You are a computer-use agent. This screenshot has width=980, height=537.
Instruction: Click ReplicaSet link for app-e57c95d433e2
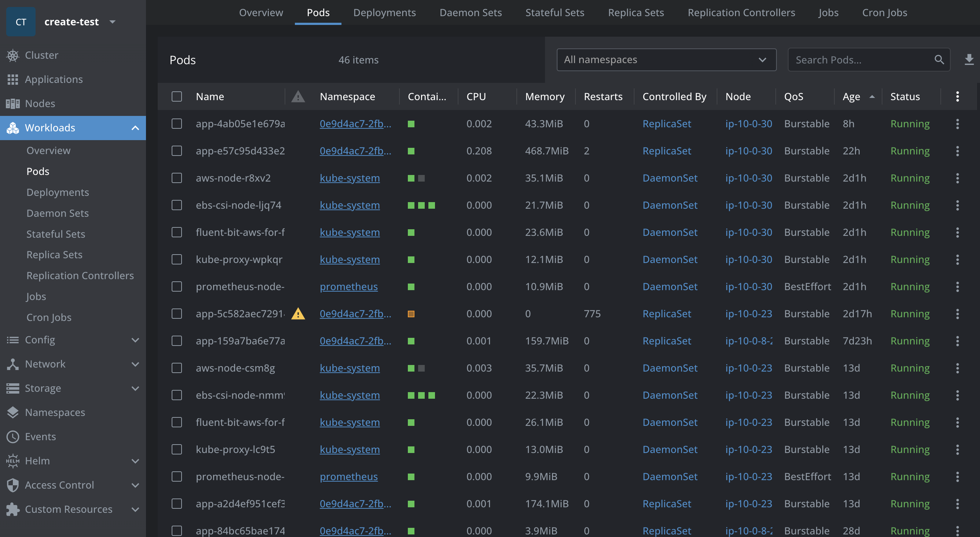click(x=666, y=151)
